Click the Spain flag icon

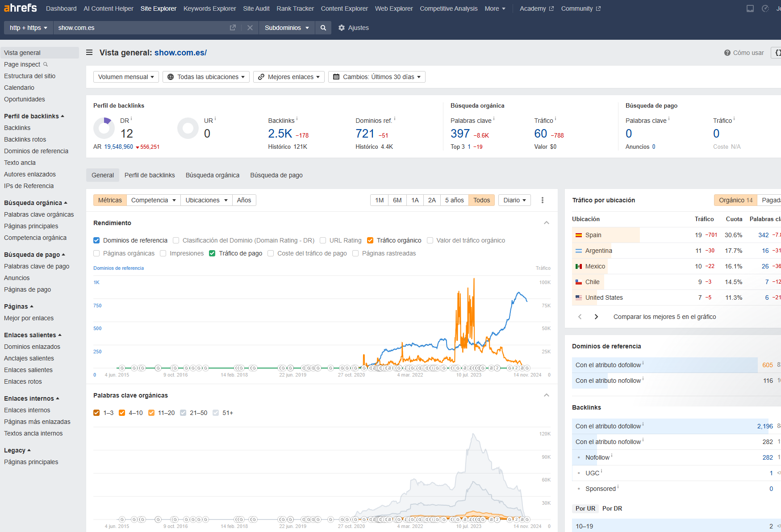coord(579,235)
